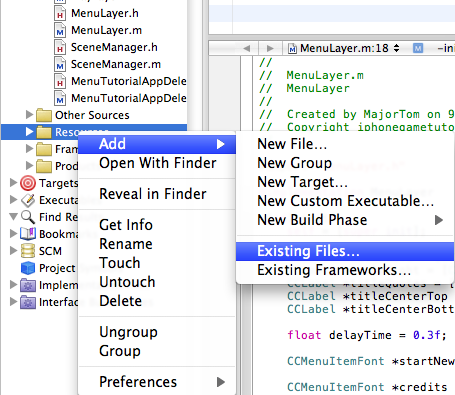
Task: Click the CCLabel *titleCenterTop code line
Action: (x=367, y=296)
